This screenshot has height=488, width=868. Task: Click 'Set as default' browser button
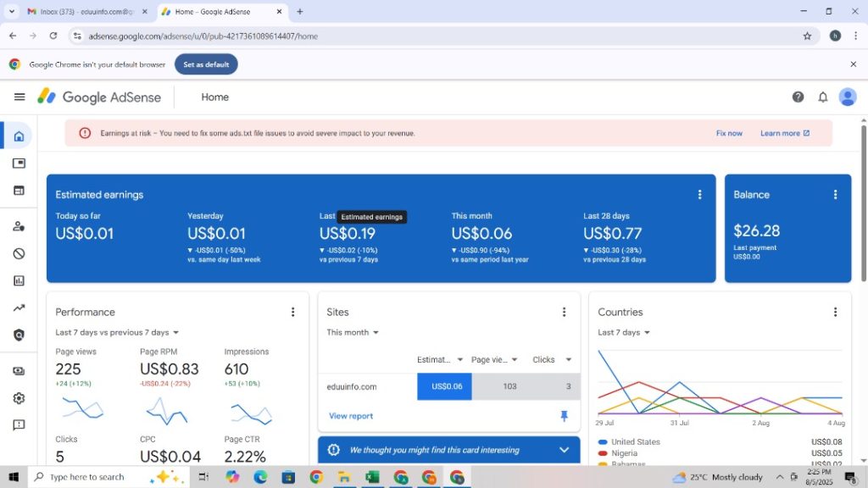(206, 64)
